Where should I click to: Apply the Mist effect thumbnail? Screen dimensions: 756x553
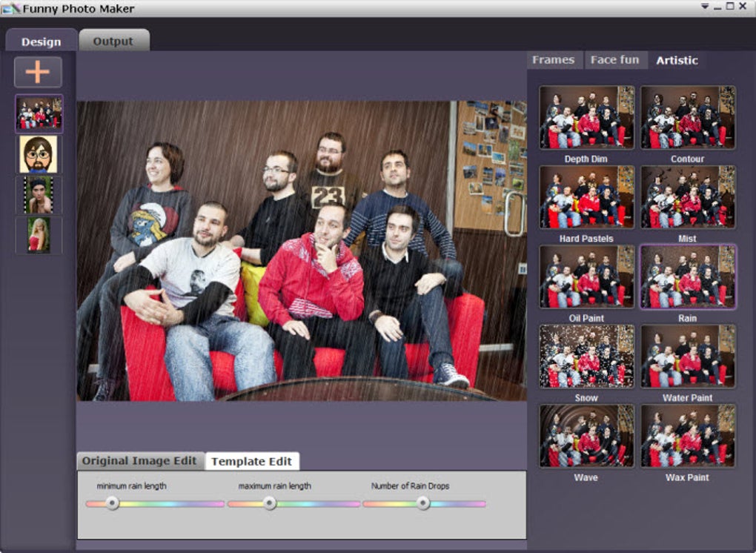pyautogui.click(x=688, y=196)
